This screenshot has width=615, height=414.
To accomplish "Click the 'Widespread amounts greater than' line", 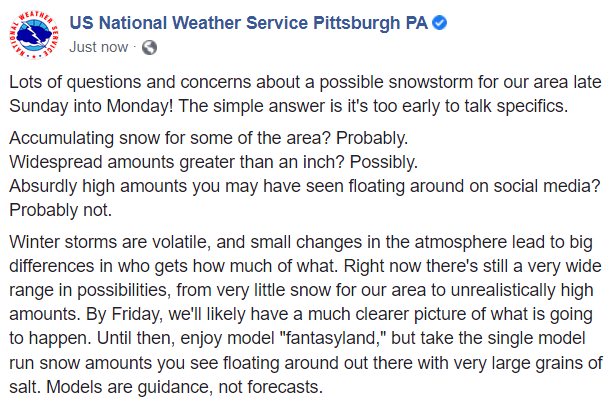I will 213,162.
